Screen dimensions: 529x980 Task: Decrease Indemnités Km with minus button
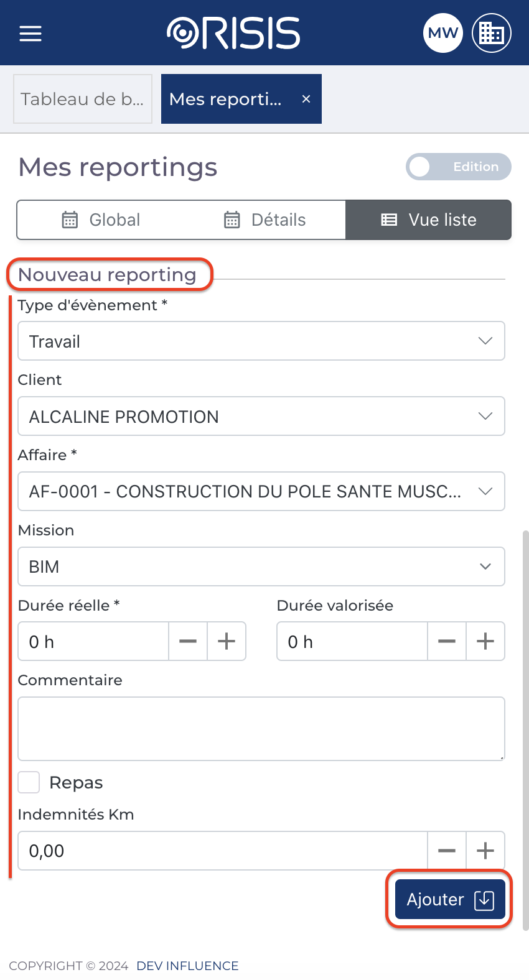[x=447, y=851]
